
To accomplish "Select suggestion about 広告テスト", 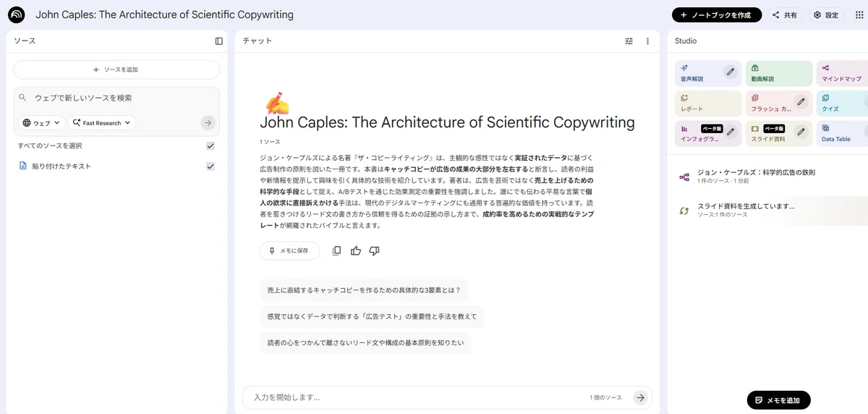I will (x=372, y=316).
